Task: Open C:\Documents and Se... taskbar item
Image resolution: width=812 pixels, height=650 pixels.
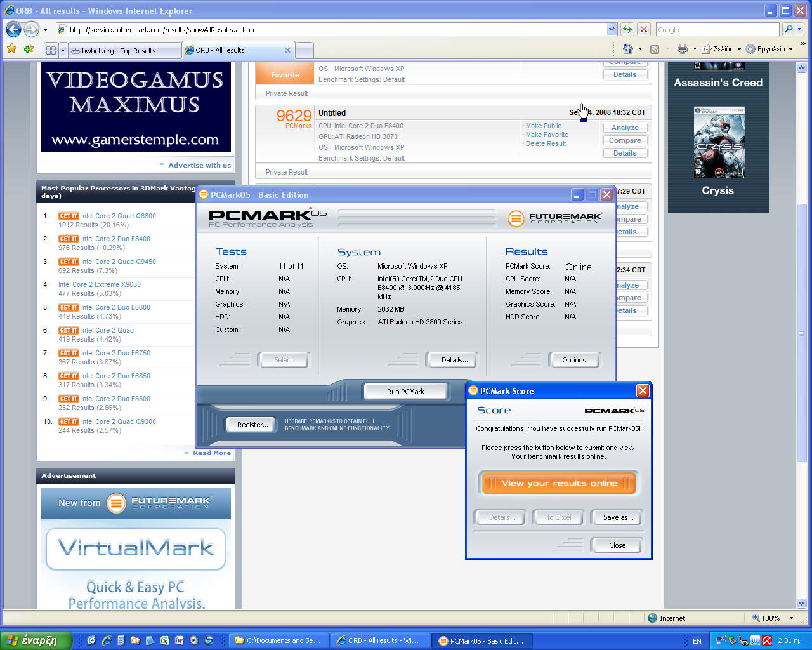Action: pos(278,640)
